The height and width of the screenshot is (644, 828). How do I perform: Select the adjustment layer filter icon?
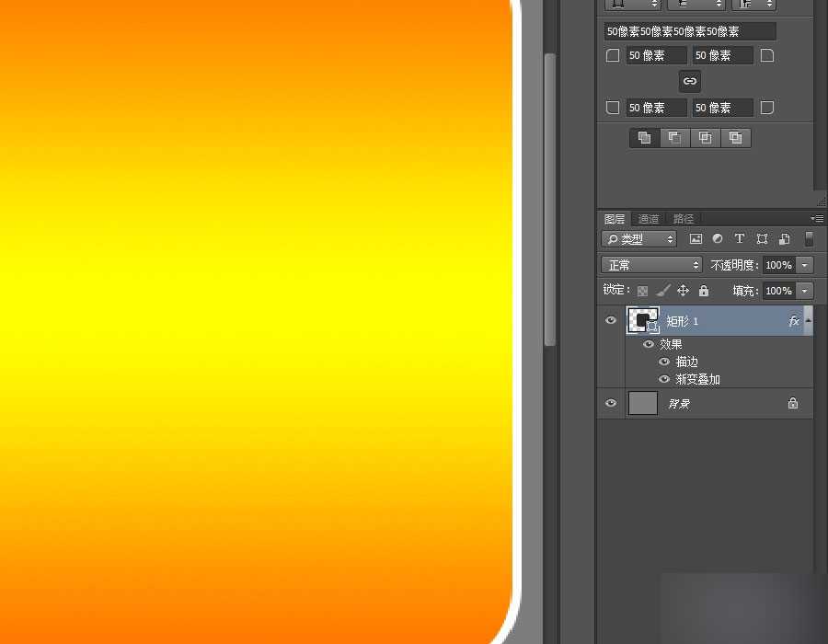pyautogui.click(x=718, y=239)
